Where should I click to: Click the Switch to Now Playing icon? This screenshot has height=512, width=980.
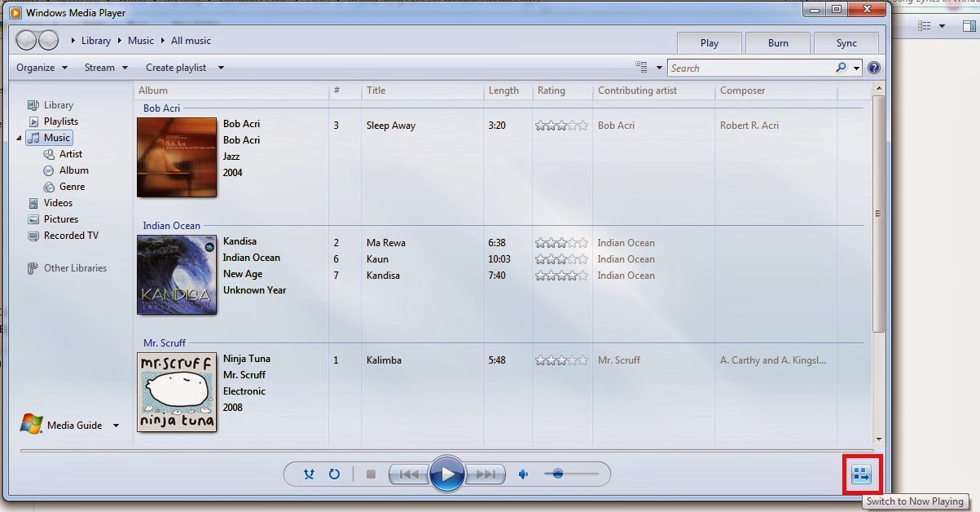862,474
